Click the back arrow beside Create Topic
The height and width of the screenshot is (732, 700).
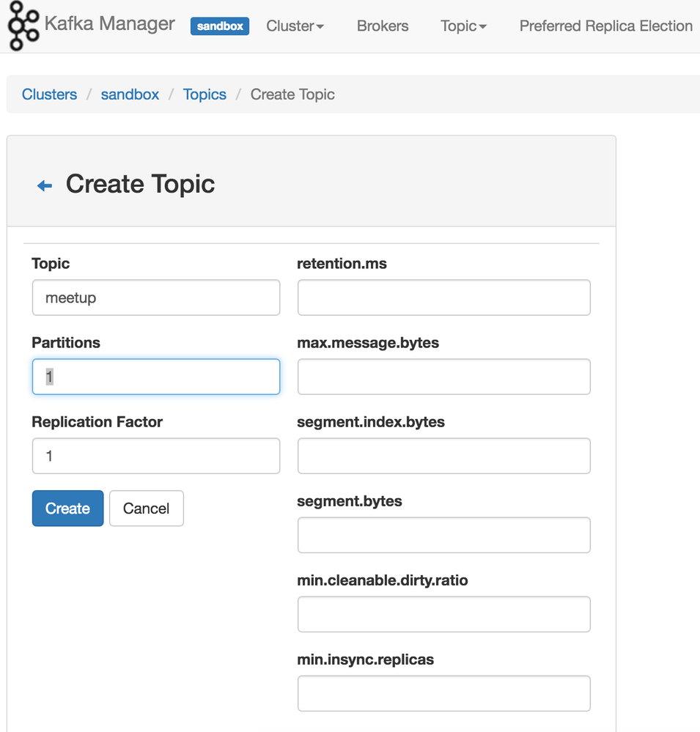[x=45, y=186]
